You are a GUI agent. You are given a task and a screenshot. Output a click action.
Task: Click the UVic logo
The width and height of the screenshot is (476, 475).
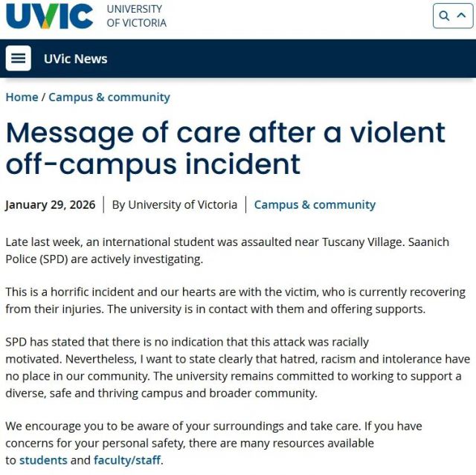[x=50, y=16]
